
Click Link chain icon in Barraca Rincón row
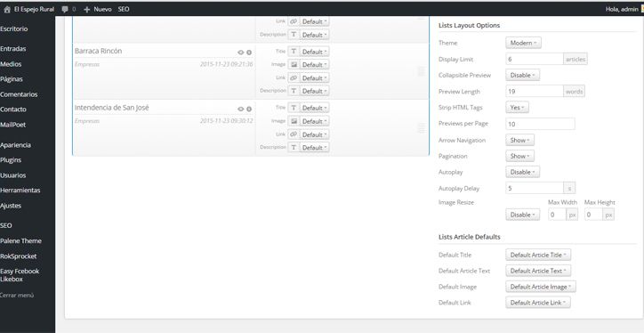coord(294,77)
